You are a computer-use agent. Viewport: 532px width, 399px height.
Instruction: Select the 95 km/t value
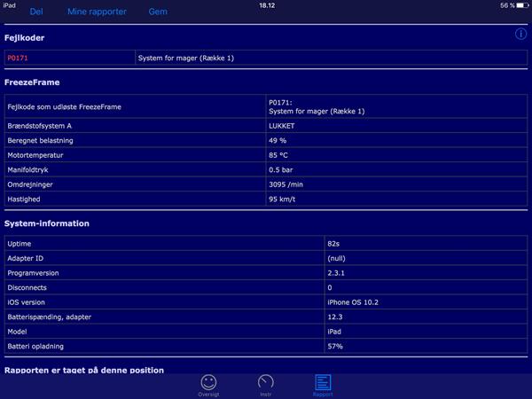click(282, 199)
